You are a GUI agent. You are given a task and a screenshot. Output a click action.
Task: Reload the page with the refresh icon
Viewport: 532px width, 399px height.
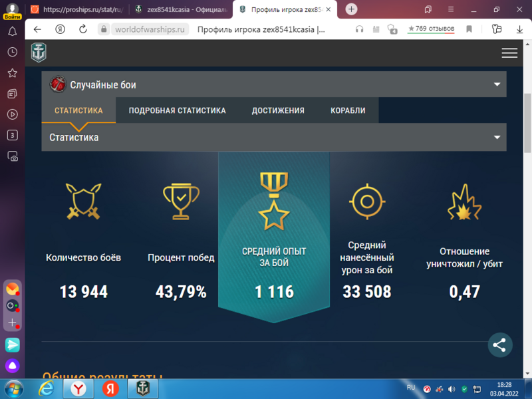[x=82, y=29]
